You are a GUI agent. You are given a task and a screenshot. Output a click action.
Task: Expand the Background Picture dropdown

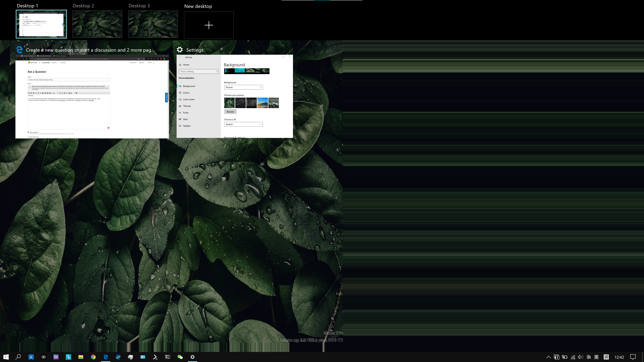click(243, 87)
